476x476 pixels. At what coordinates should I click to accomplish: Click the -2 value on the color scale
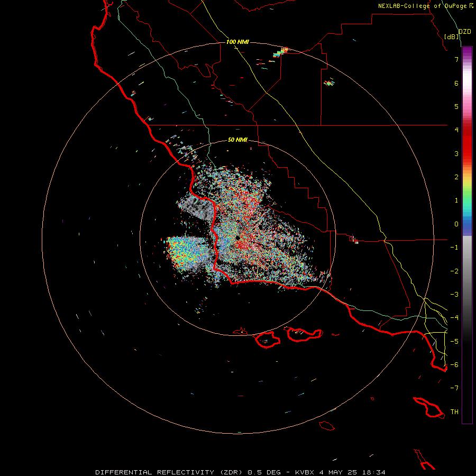[454, 271]
